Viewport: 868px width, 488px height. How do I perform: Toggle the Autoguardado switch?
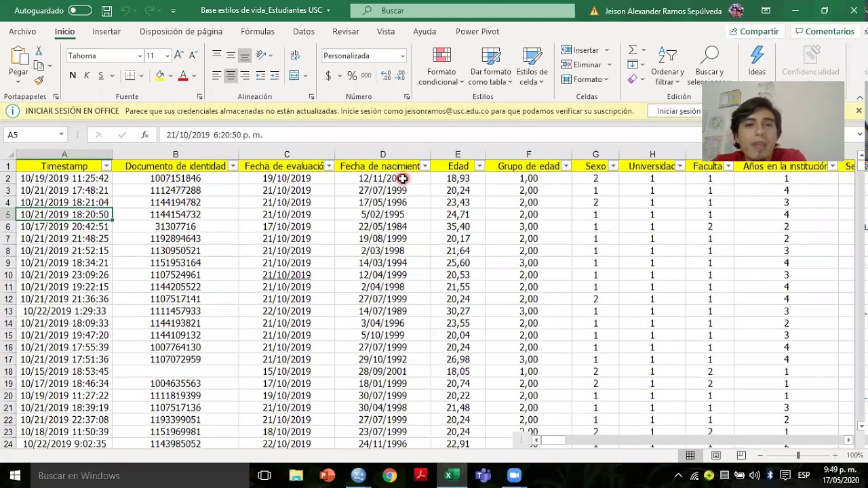pyautogui.click(x=80, y=10)
